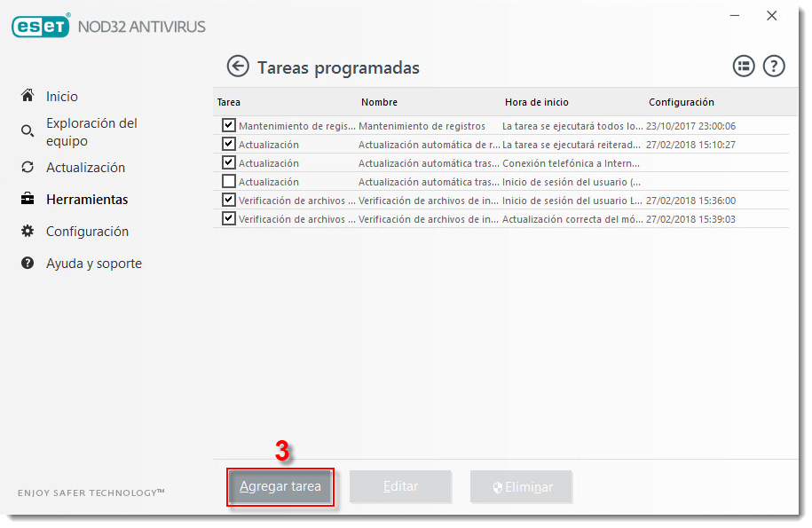Sort by the Hora de inicio column

click(x=536, y=102)
